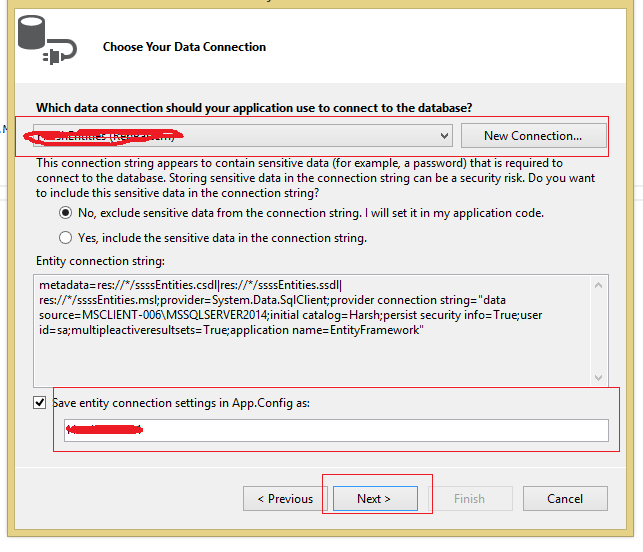Click the 'Which data connection' question label
This screenshot has width=643, height=552.
[254, 107]
